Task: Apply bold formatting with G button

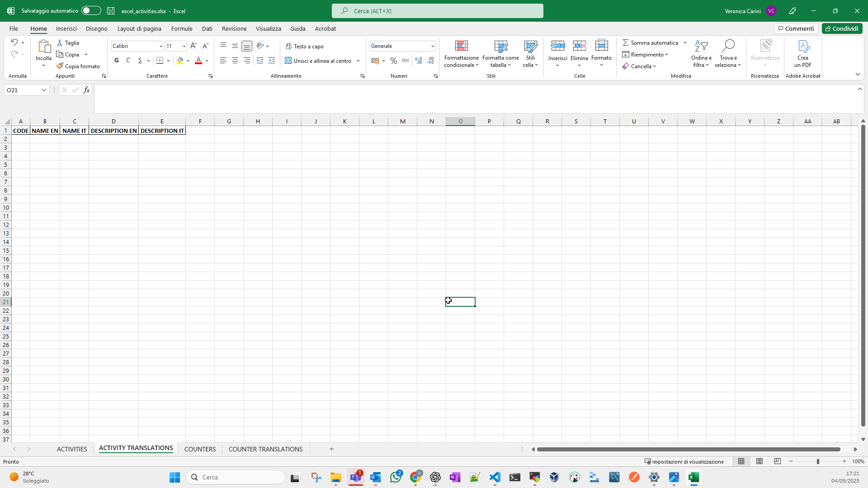Action: (117, 61)
